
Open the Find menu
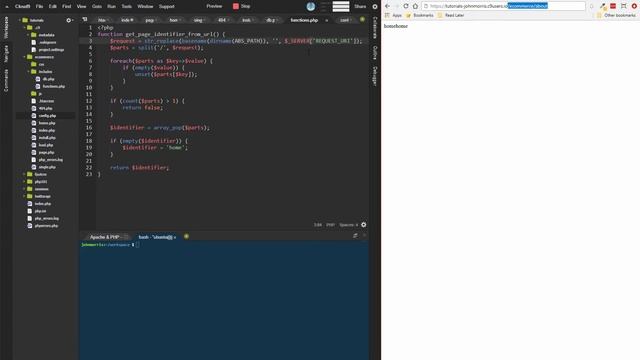tap(67, 6)
